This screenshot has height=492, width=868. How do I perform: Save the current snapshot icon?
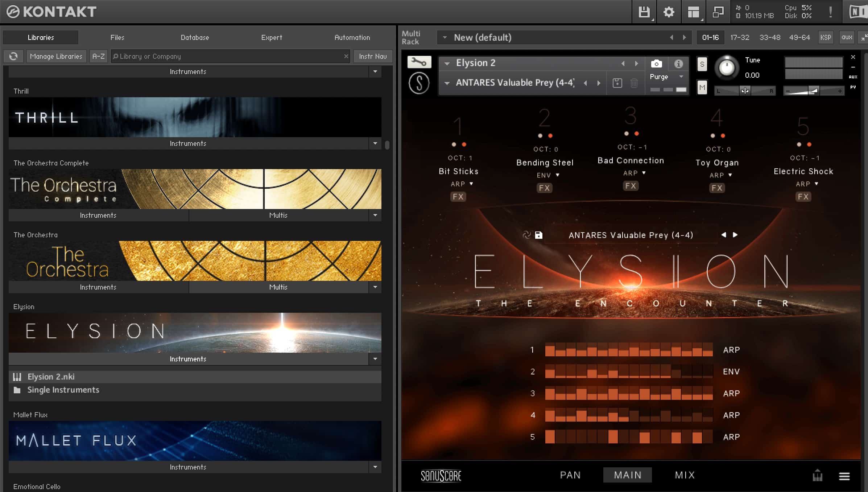[617, 83]
